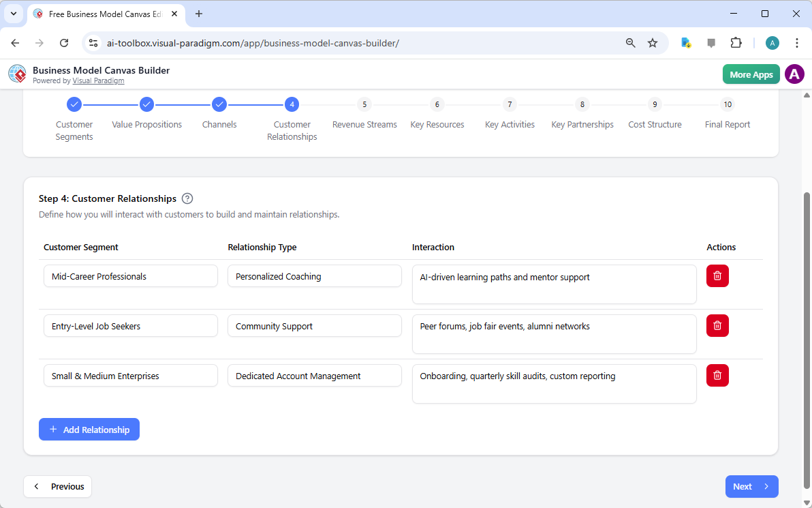The width and height of the screenshot is (812, 508).
Task: Open the zoom lens icon in the address bar
Action: coord(630,42)
